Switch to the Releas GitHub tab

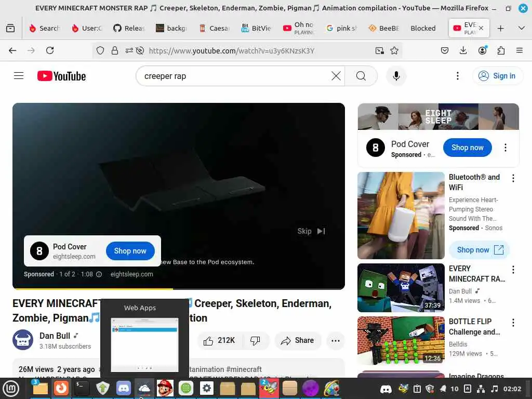[x=129, y=28]
